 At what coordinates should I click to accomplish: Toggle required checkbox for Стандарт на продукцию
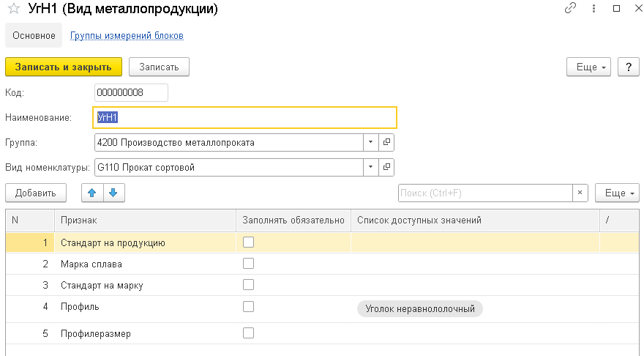pos(249,242)
